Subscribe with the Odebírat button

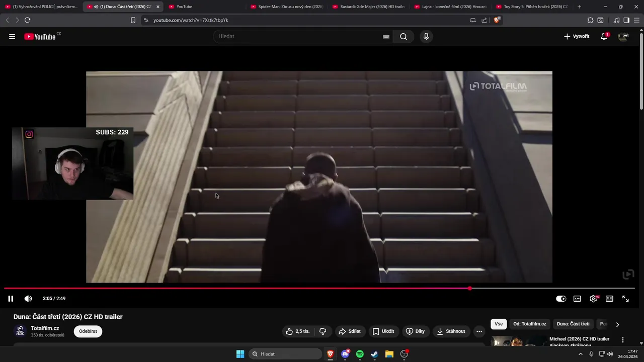88,331
